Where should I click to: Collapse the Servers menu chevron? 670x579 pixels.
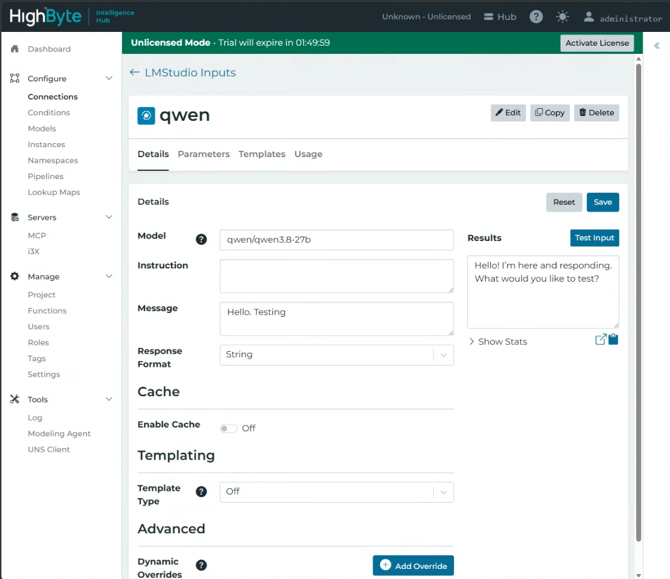click(109, 217)
